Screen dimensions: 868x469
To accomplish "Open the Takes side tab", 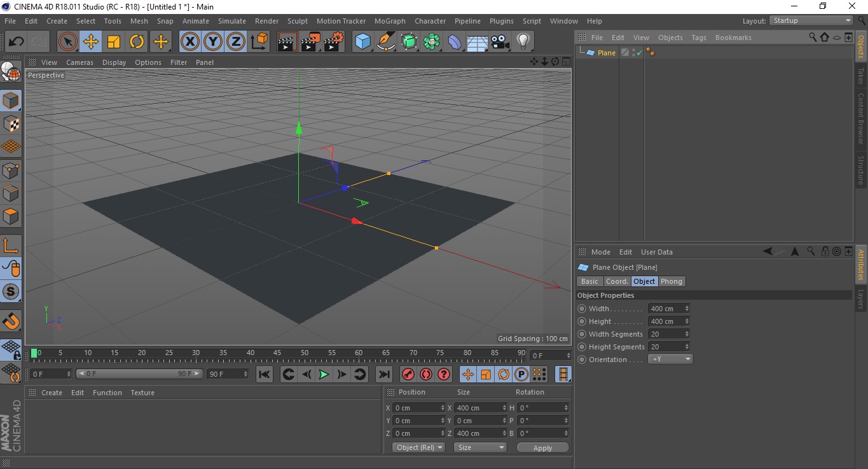I will (861, 76).
